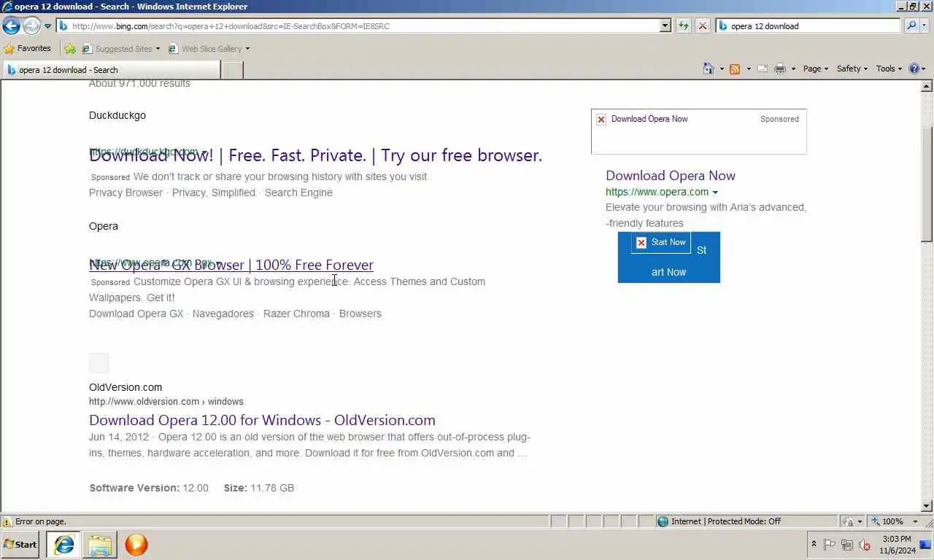Click the Privacy Browser sublink
Screen dimensions: 934x560
(x=126, y=192)
